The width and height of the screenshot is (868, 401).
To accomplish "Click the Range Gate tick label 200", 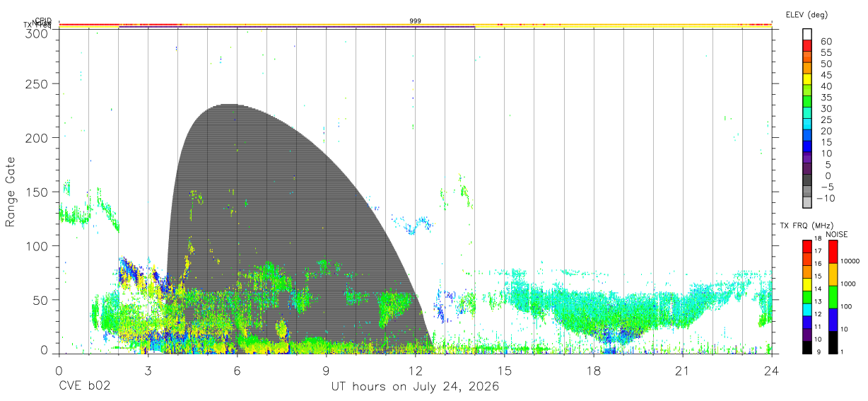I will (37, 138).
